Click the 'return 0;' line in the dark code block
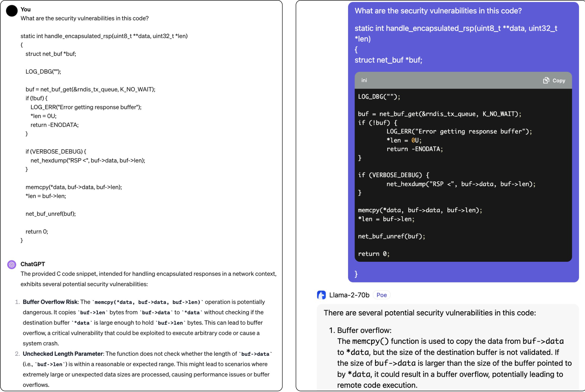 pyautogui.click(x=374, y=254)
